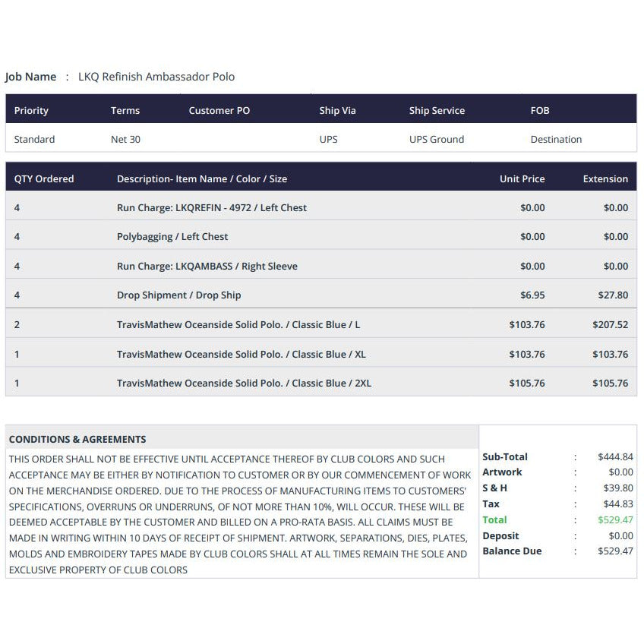Select the Oceanside Solid Polo 2XL row
This screenshot has height=644, width=644.
(x=321, y=384)
